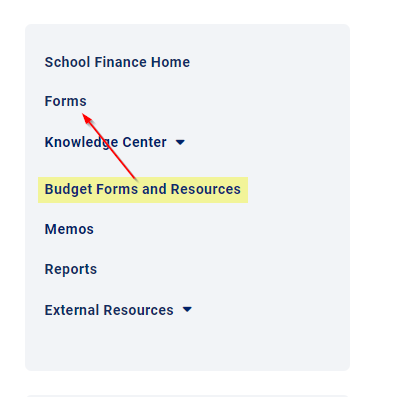Viewport: 398px width, 397px height.
Task: Choose Reports from the sidebar menu
Action: point(71,269)
